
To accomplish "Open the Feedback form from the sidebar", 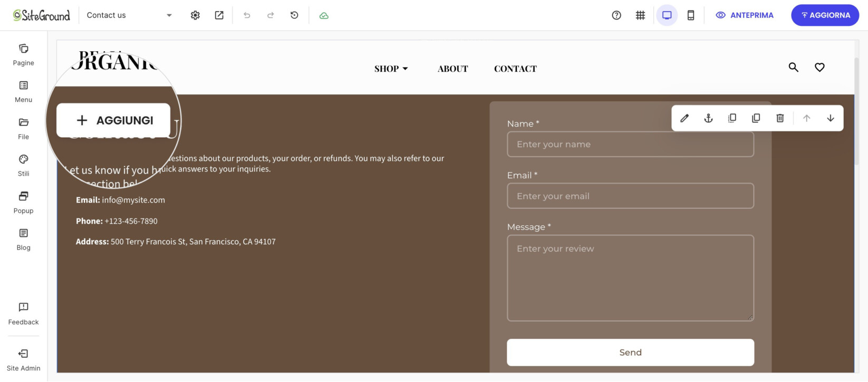I will coord(23,314).
